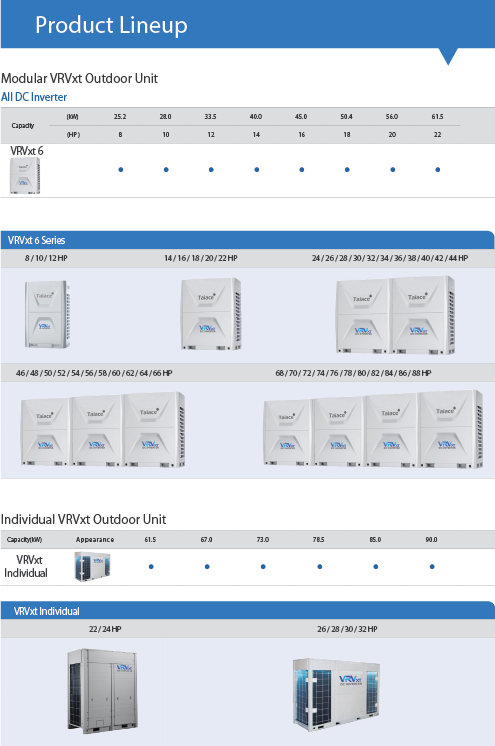Click the VRVxt 6 dot under 14 HP
The width and height of the screenshot is (495, 746).
click(257, 169)
